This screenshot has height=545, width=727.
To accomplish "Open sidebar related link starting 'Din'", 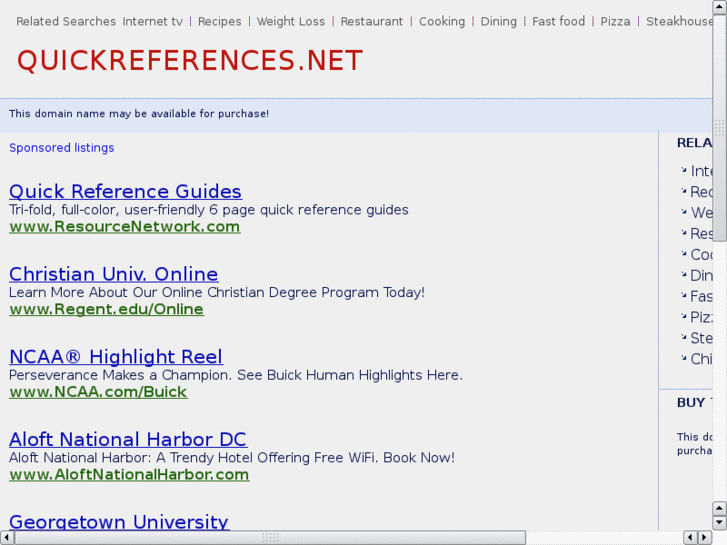I will point(701,275).
